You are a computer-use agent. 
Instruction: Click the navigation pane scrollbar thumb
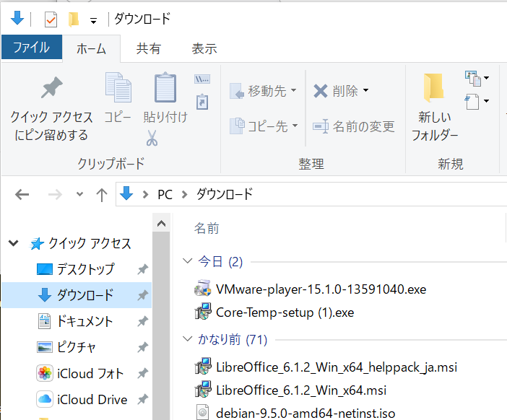[x=161, y=326]
